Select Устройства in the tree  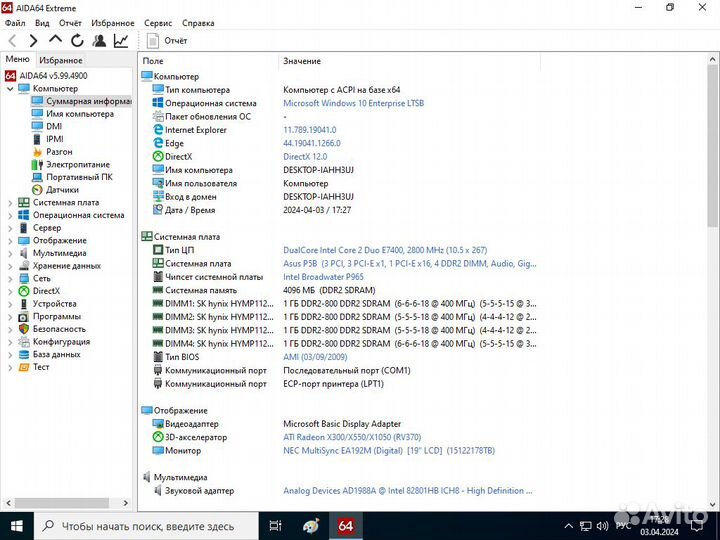point(54,304)
